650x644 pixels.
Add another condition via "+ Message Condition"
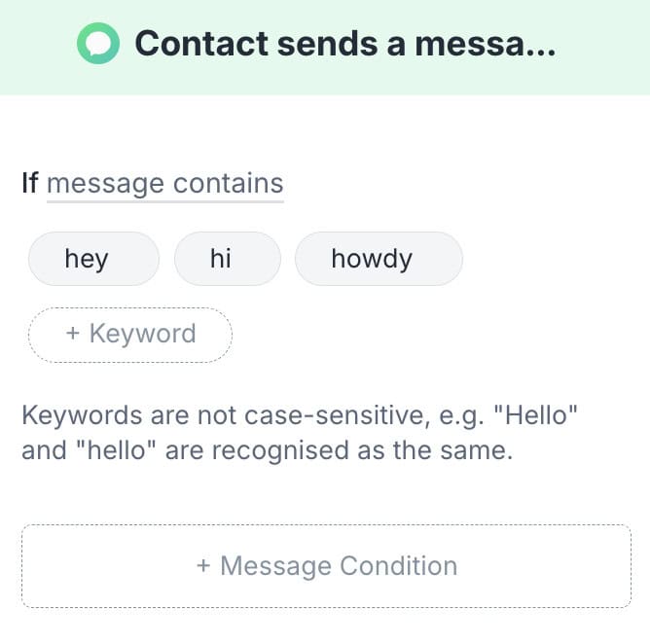click(x=326, y=566)
